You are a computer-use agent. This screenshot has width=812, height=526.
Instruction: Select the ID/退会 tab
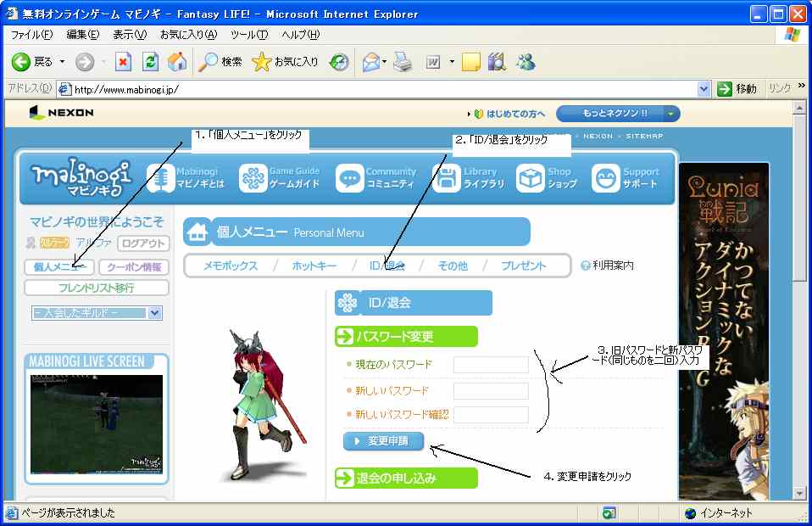point(387,266)
